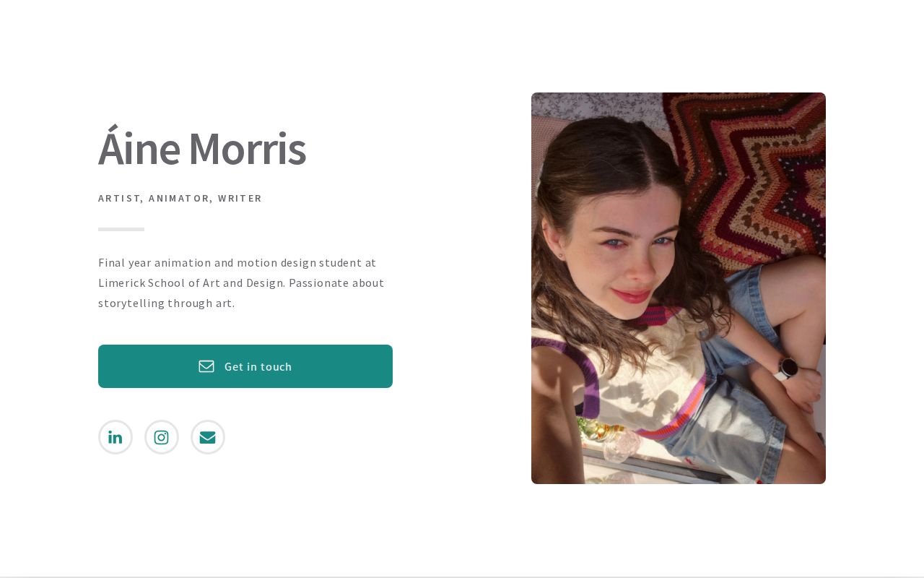Click the ARTIST, ANIMATOR, WRITER subtitle
Image resolution: width=924 pixels, height=578 pixels.
[x=180, y=198]
